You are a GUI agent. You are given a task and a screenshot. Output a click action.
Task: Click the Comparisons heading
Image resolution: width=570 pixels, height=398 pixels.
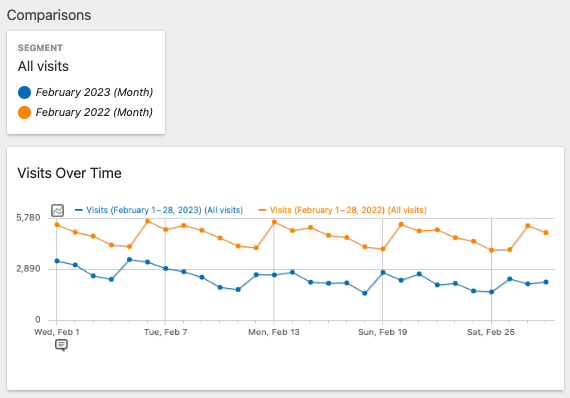(49, 15)
